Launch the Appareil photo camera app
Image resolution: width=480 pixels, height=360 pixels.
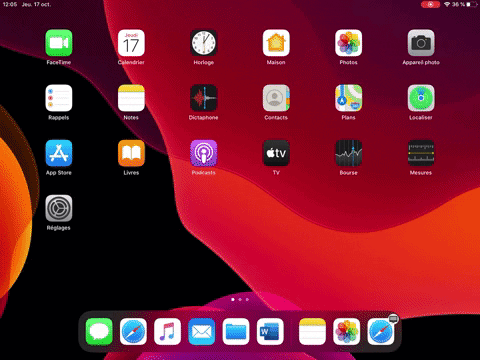pos(421,43)
